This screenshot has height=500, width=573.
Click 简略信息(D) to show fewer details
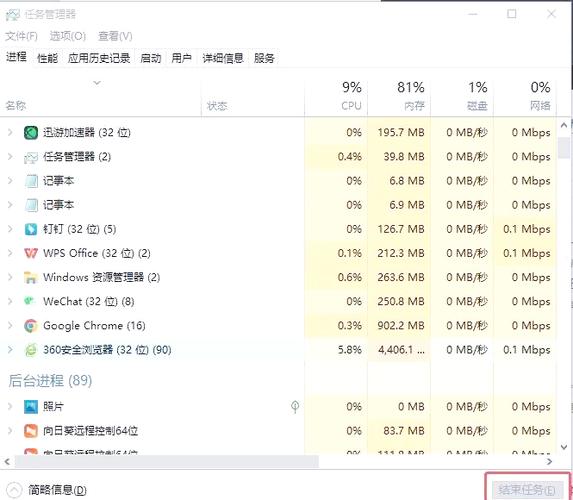(57, 490)
